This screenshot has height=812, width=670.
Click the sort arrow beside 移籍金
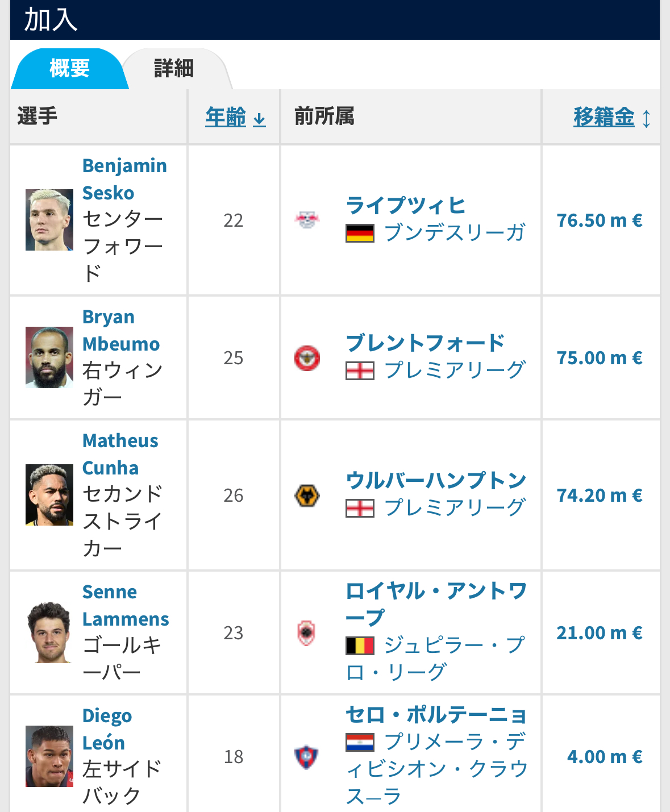[646, 118]
